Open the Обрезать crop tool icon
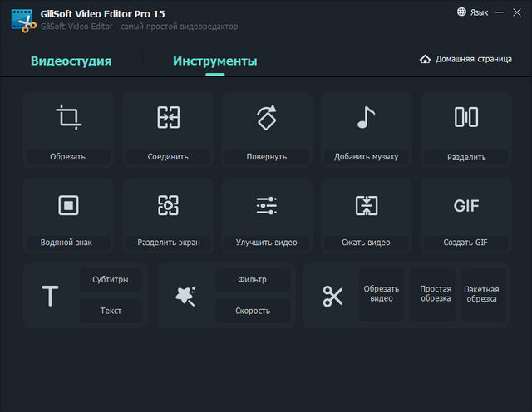532x412 pixels. tap(67, 118)
